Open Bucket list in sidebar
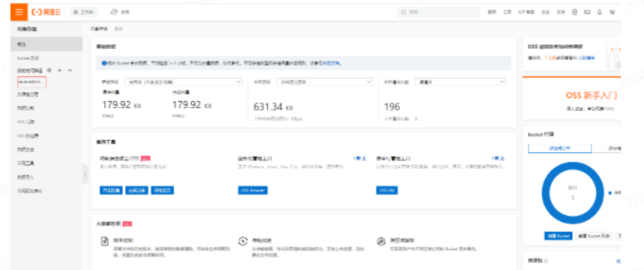The height and width of the screenshot is (270, 644). tap(28, 58)
